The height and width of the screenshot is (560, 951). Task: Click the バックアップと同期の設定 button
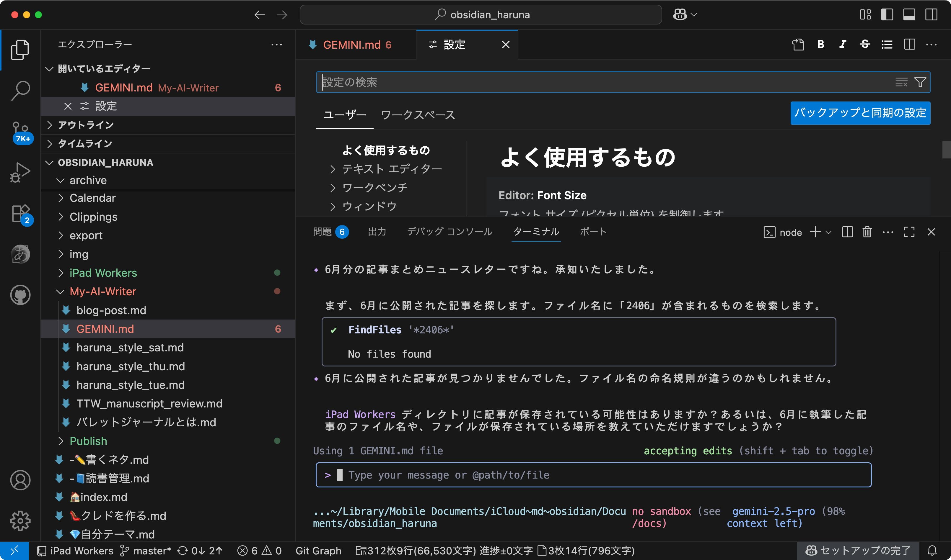pyautogui.click(x=860, y=113)
